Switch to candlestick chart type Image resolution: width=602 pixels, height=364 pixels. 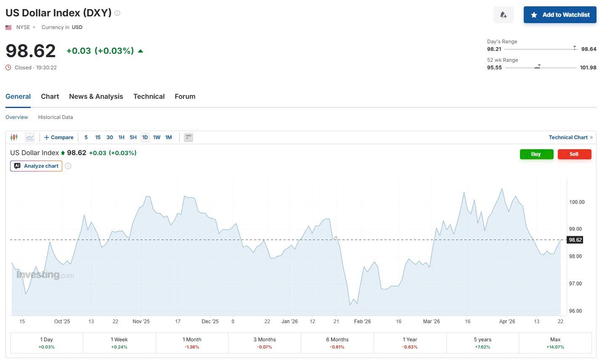click(x=14, y=137)
